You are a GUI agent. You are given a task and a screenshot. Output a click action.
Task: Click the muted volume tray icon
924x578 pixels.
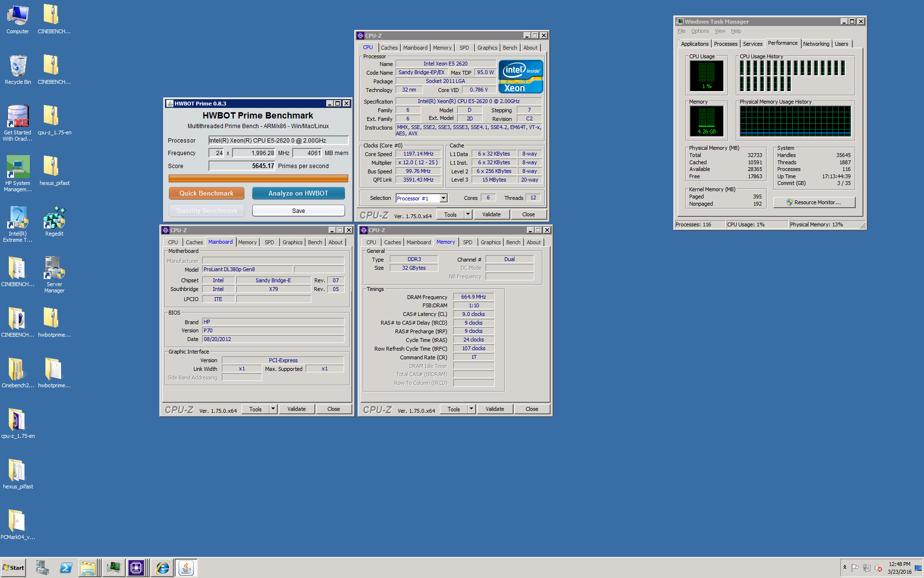coord(878,568)
